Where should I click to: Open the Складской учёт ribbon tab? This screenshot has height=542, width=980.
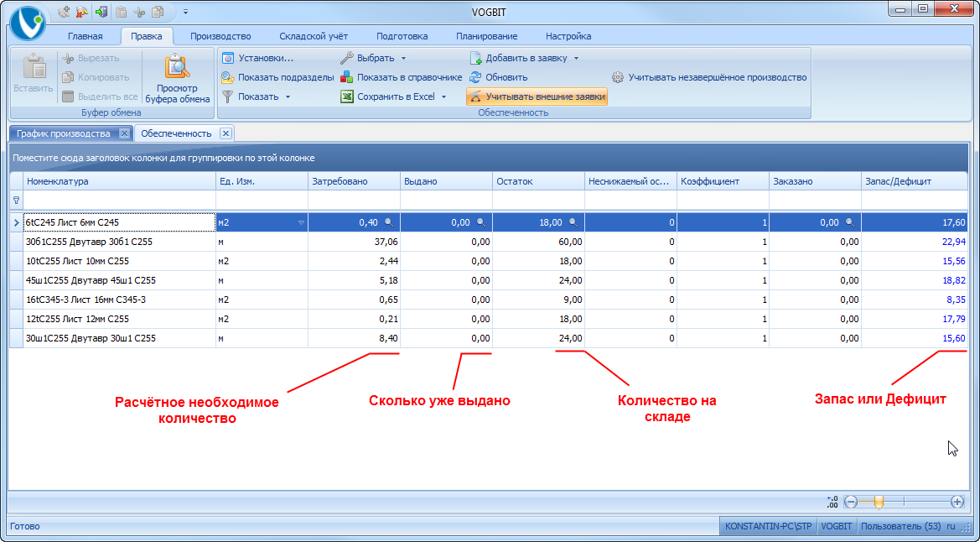[x=314, y=36]
